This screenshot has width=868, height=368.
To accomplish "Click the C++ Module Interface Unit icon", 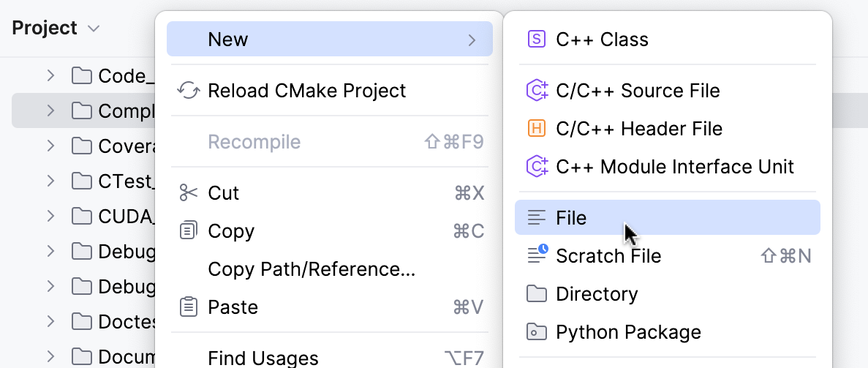I will tap(537, 167).
